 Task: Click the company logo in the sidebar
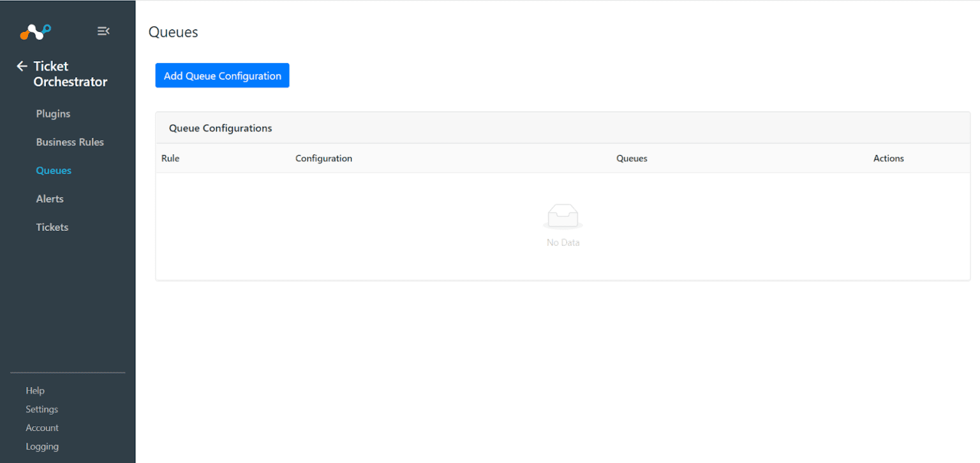coord(34,31)
